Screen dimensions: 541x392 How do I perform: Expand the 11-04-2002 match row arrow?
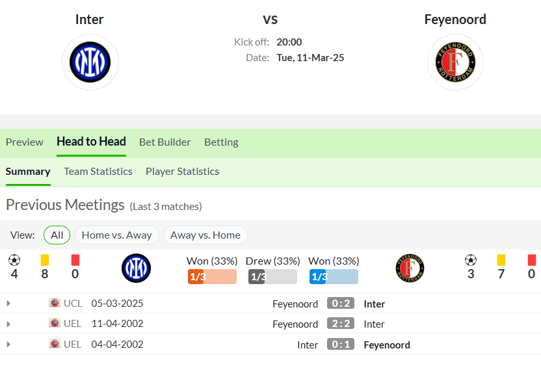(8, 324)
